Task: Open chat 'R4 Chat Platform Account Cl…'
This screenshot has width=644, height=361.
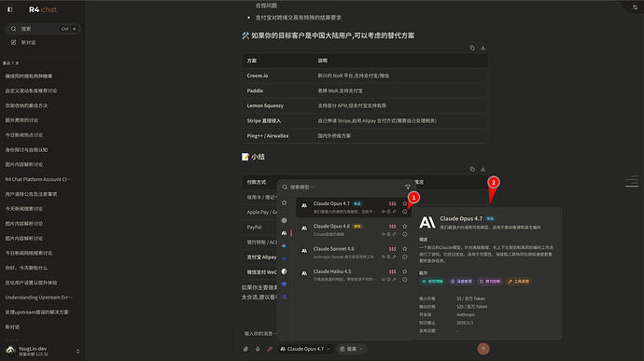Action: (37, 179)
